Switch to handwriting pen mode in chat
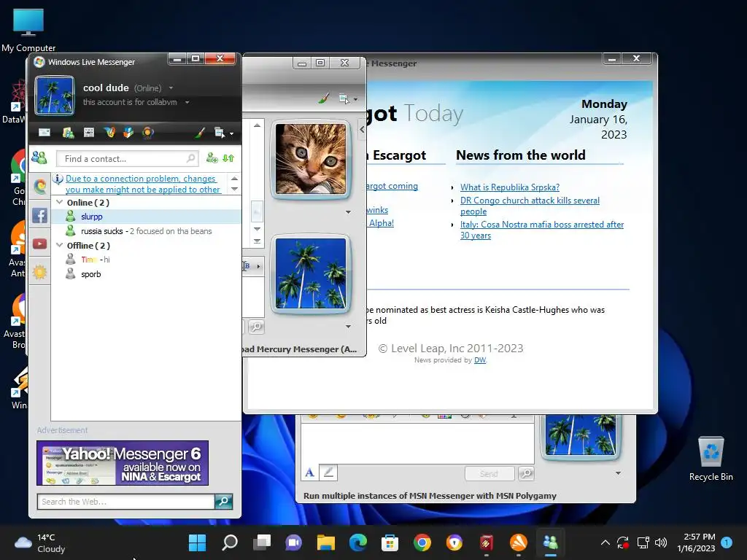 point(328,472)
